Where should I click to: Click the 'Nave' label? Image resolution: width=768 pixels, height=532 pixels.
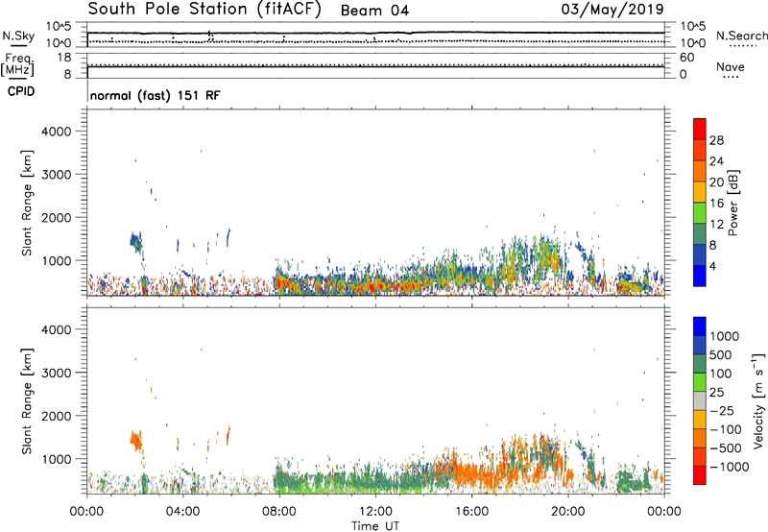click(x=731, y=66)
